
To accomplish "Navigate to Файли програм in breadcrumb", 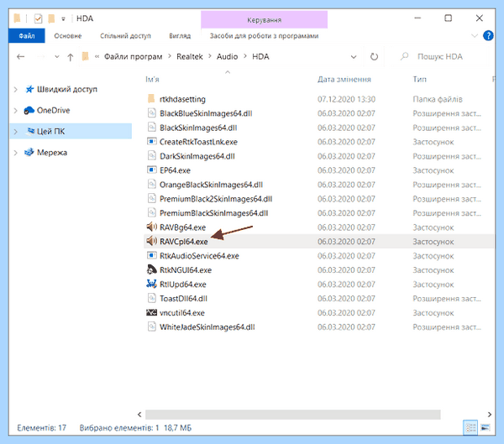I will point(133,57).
